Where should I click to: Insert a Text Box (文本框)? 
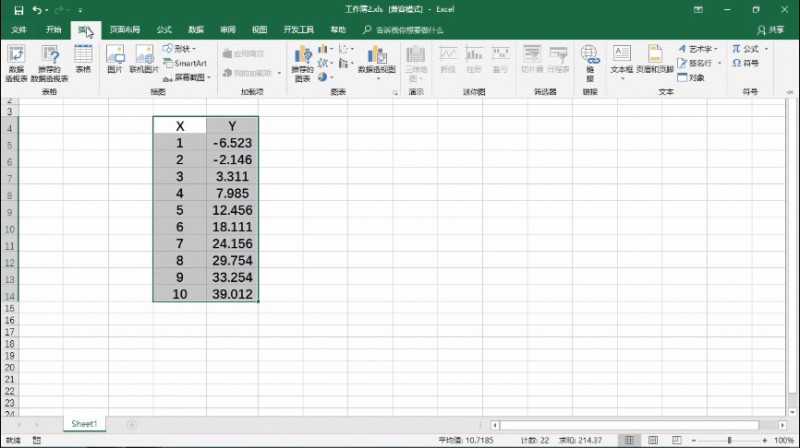621,61
